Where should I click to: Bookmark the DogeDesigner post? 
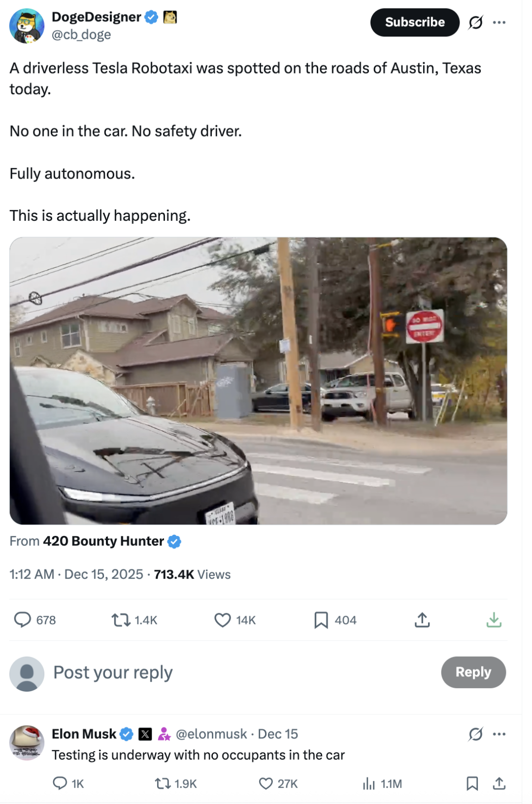(x=321, y=620)
